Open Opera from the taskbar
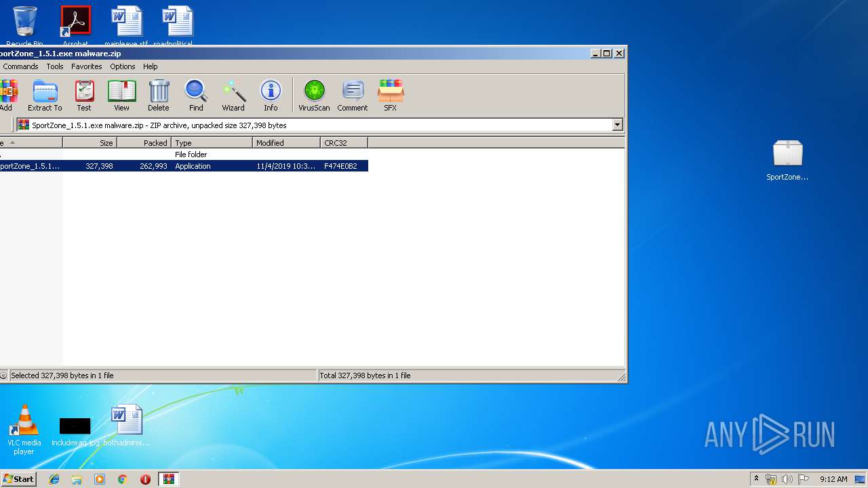 point(145,479)
